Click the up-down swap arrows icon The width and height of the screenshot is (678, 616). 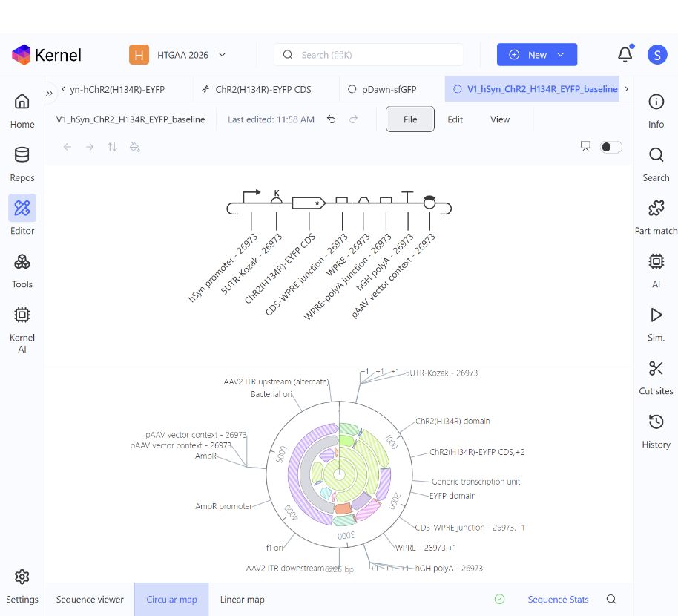click(112, 147)
